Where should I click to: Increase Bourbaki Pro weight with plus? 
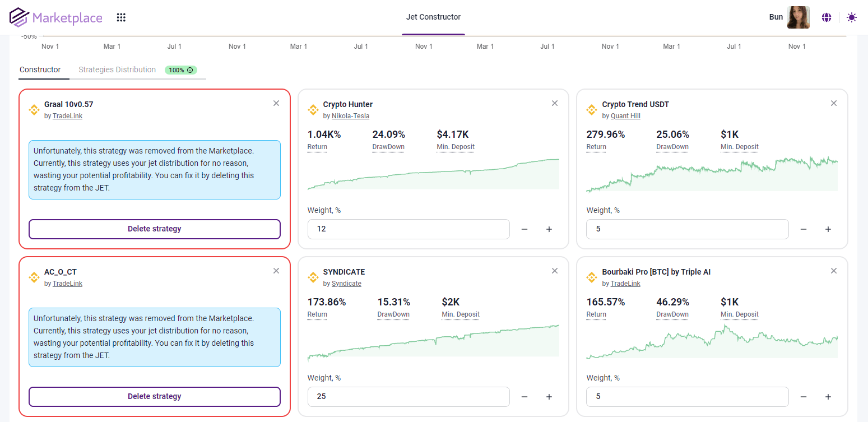click(828, 397)
